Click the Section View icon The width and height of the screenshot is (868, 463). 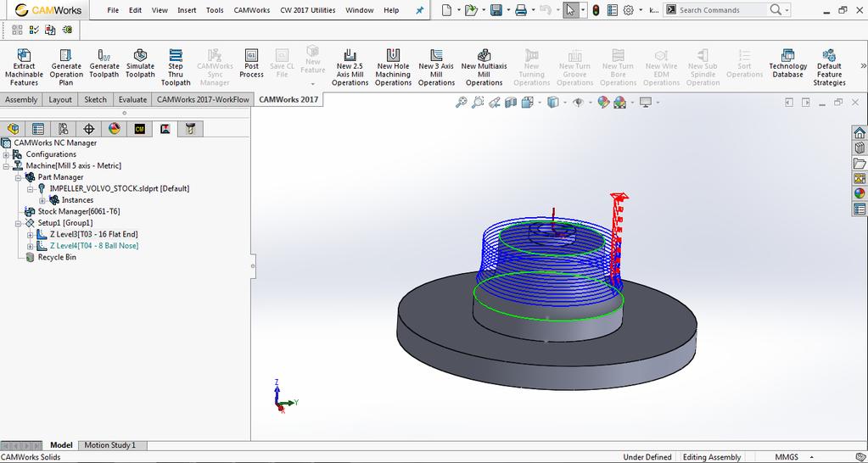pyautogui.click(x=511, y=103)
